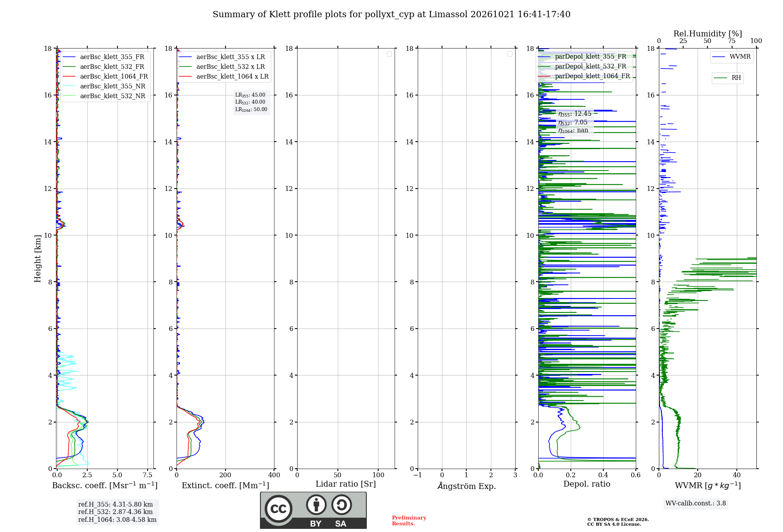Click the aerBsc_klett_355 x LR legend entry
783x532 pixels.
(x=222, y=57)
